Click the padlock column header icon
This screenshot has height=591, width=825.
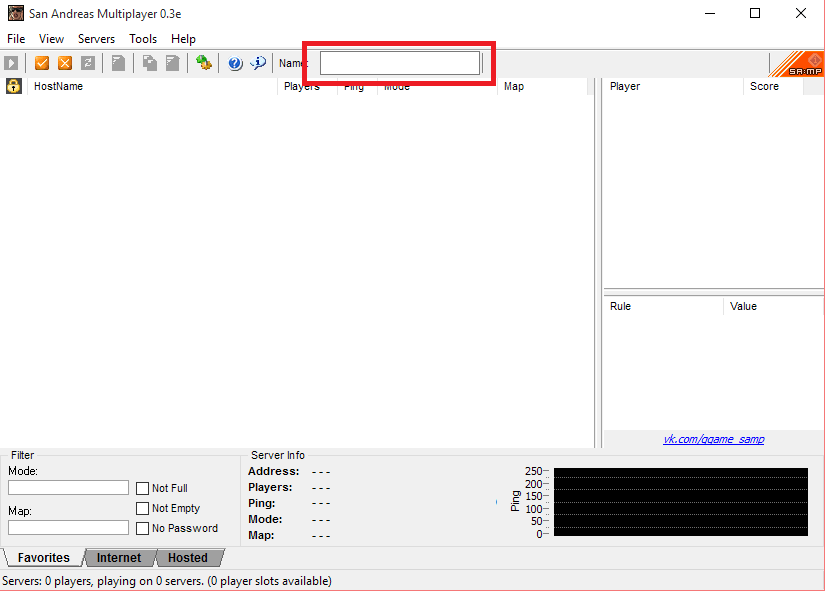pos(14,86)
